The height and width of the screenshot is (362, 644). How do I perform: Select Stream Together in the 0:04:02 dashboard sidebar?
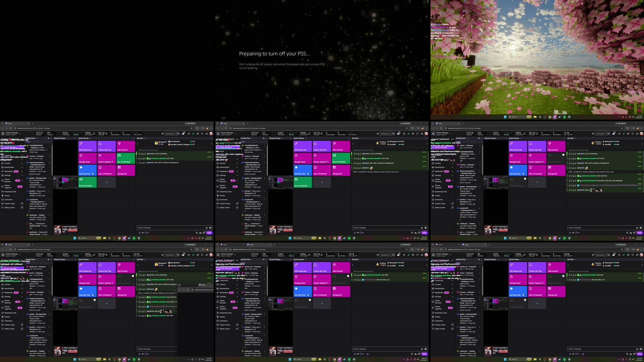click(x=442, y=308)
